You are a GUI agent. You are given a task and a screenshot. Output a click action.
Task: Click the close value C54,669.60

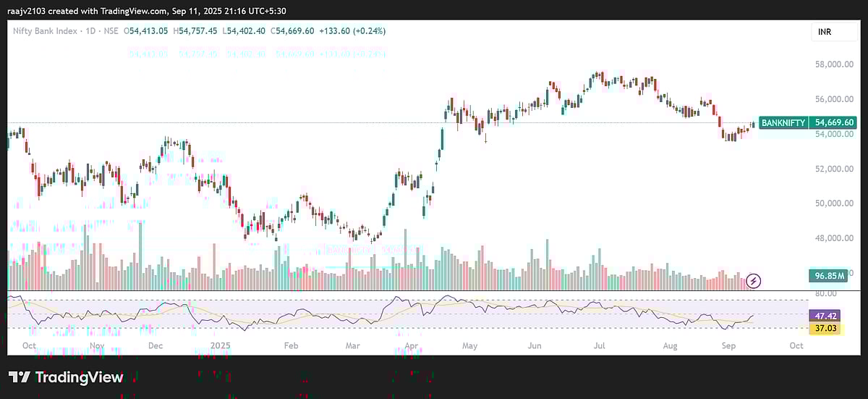tap(292, 31)
